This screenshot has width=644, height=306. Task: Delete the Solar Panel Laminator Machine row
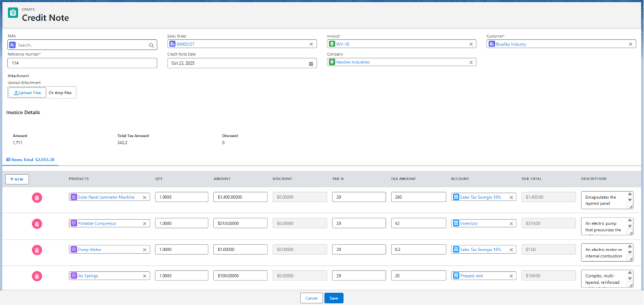pyautogui.click(x=36, y=198)
